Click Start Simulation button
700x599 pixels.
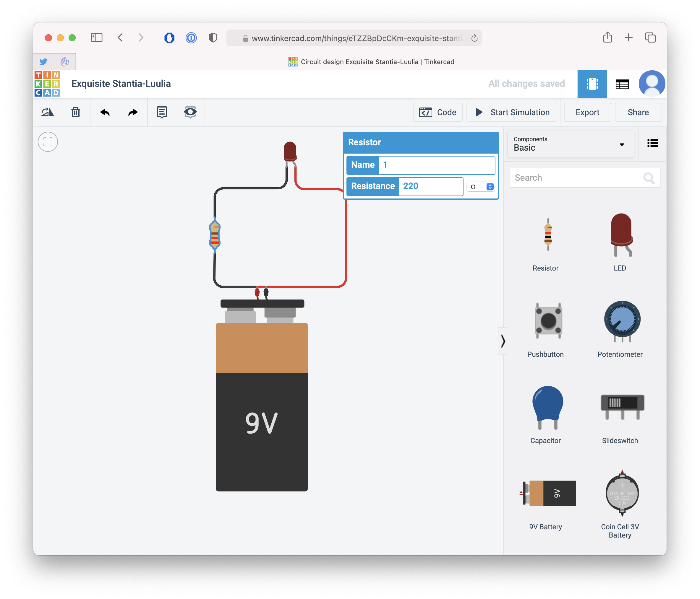tap(511, 113)
